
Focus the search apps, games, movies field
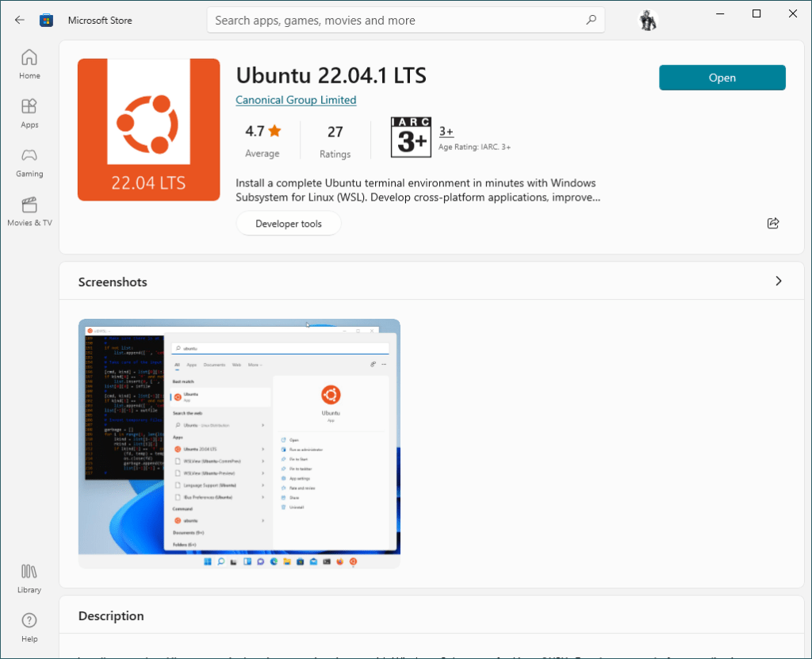(405, 20)
